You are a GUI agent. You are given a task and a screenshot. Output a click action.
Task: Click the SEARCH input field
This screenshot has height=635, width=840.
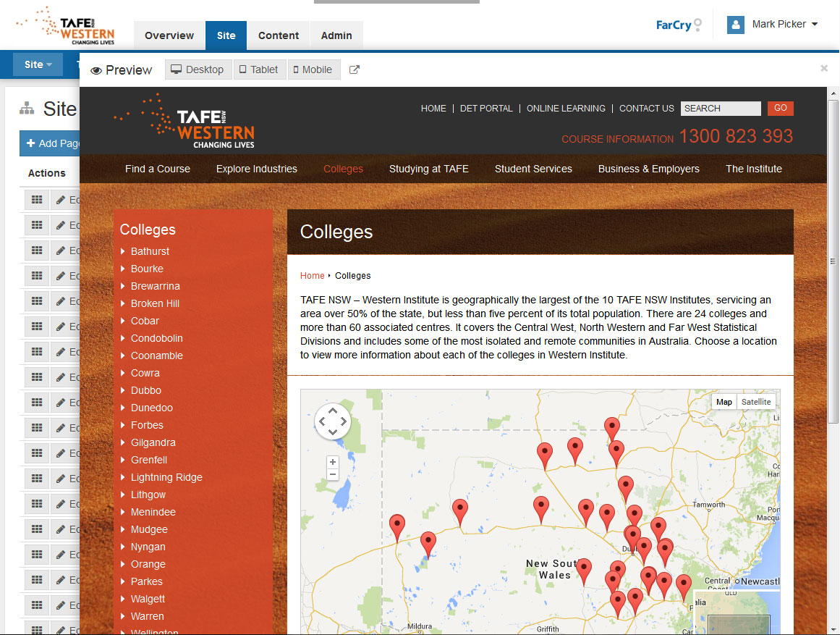[x=721, y=109]
